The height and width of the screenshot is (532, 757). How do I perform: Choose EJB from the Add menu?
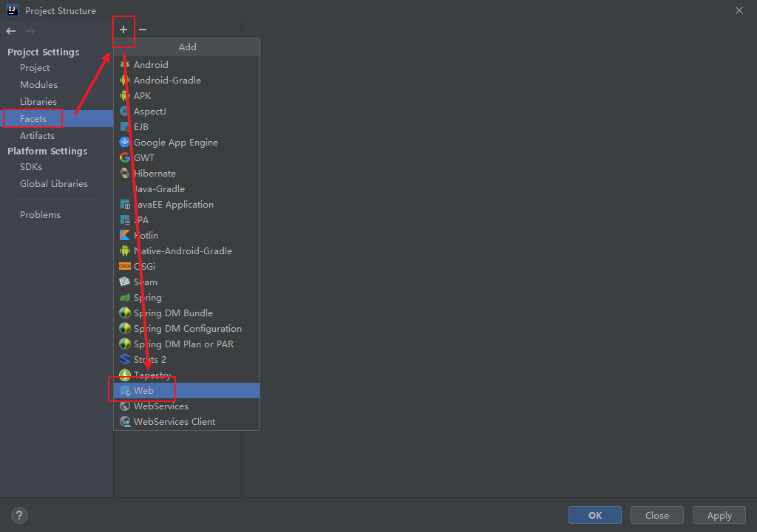coord(187,126)
